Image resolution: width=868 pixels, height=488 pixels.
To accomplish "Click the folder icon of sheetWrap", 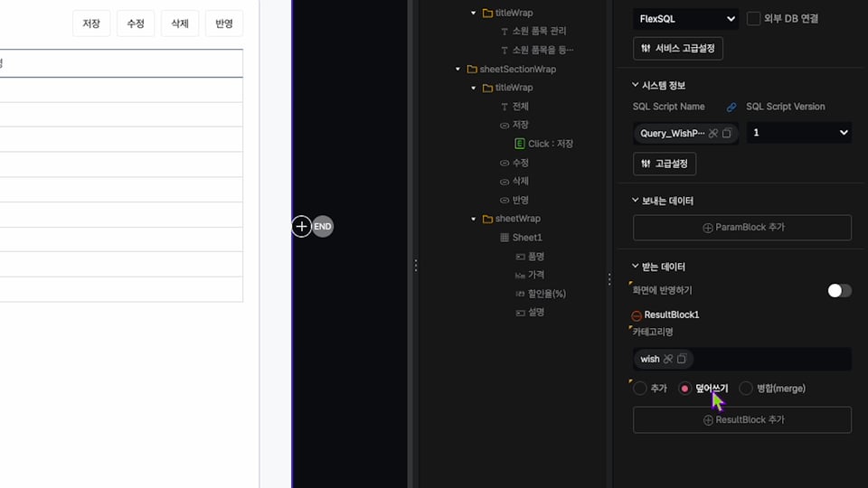I will tap(487, 219).
